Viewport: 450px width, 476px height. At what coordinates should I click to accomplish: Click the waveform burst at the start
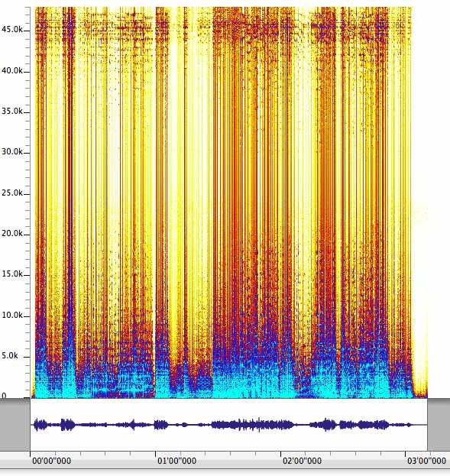pyautogui.click(x=40, y=425)
